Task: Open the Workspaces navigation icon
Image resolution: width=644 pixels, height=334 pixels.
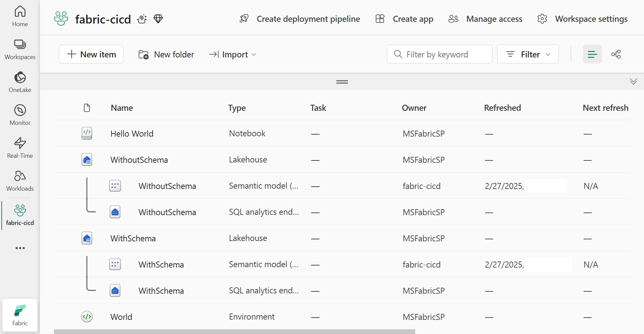Action: [x=20, y=49]
